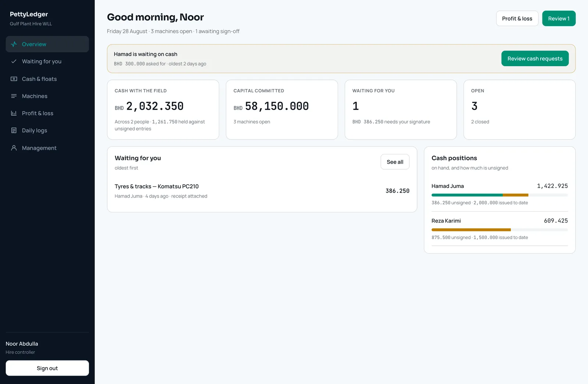Viewport: 588px width, 384px height.
Task: Open the Overview menu item
Action: click(x=47, y=44)
